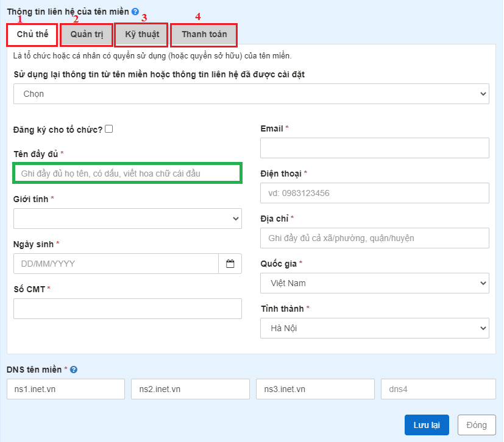Open the Kỹ thuật tab

142,34
